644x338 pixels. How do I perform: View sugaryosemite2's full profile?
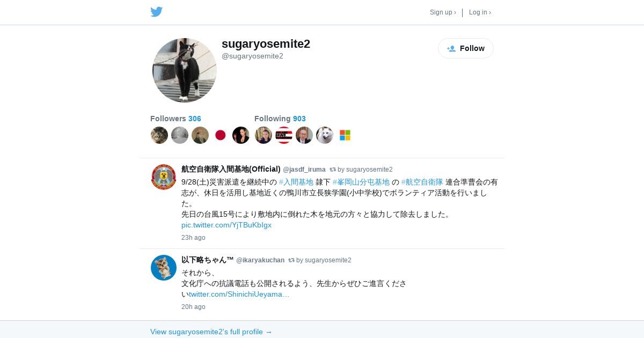[x=211, y=332]
